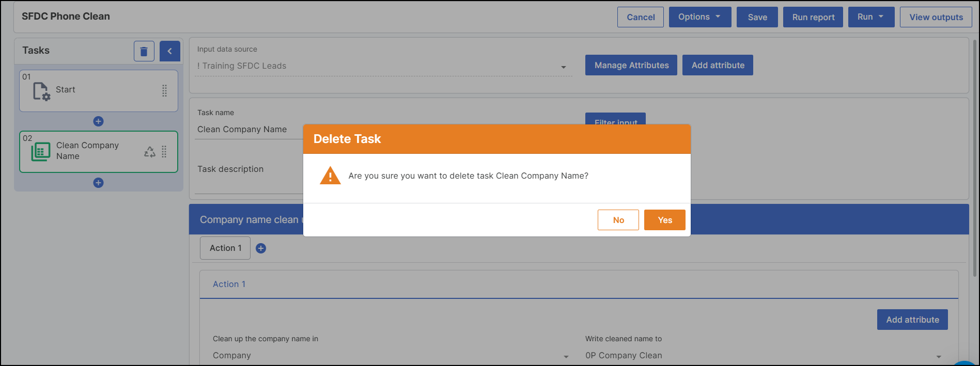
Task: Confirm deletion by clicking Yes
Action: tap(665, 220)
